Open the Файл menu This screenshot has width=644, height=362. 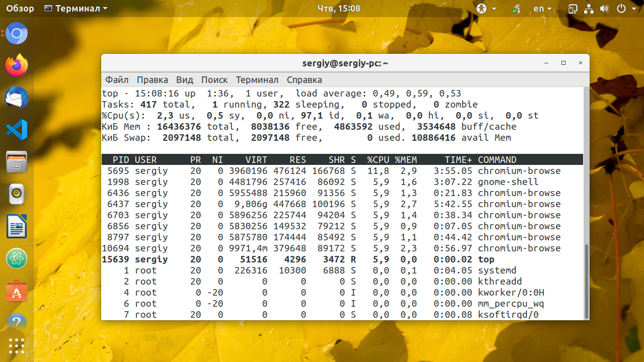point(117,80)
